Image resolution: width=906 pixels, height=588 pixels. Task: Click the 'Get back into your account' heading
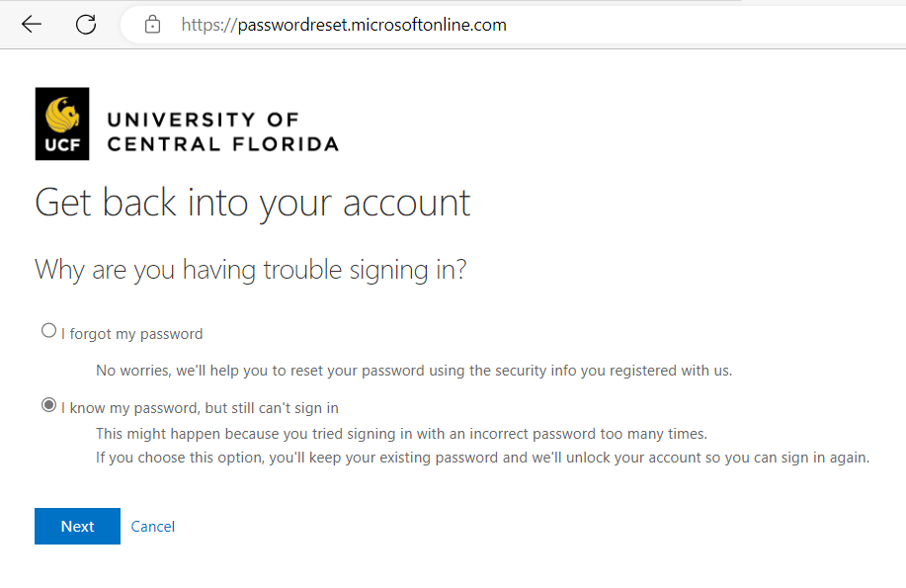253,204
